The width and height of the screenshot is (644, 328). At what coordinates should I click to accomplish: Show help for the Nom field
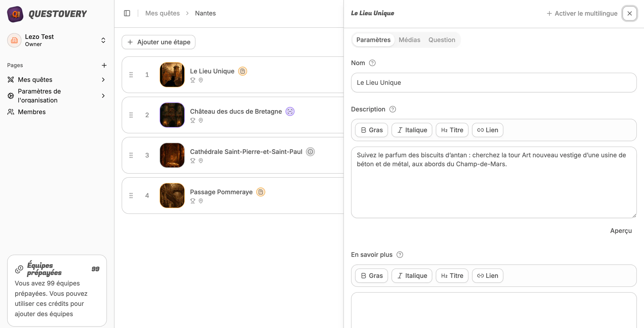click(x=372, y=63)
